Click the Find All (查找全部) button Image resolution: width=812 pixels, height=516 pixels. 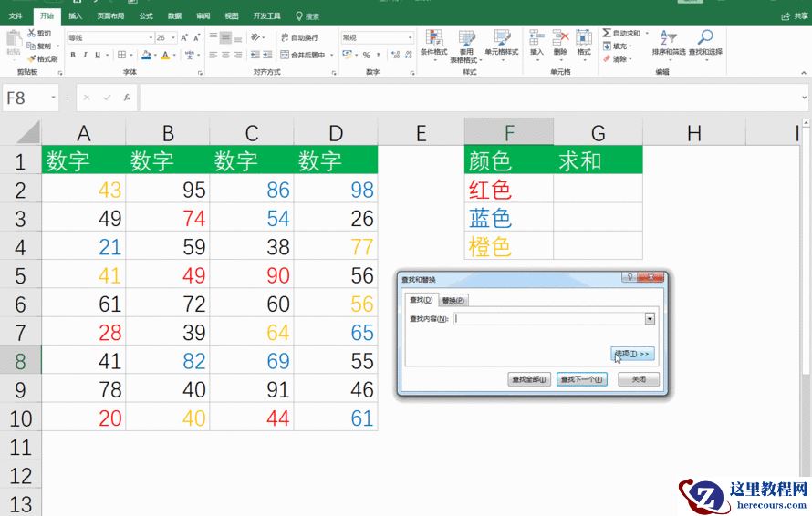[529, 379]
